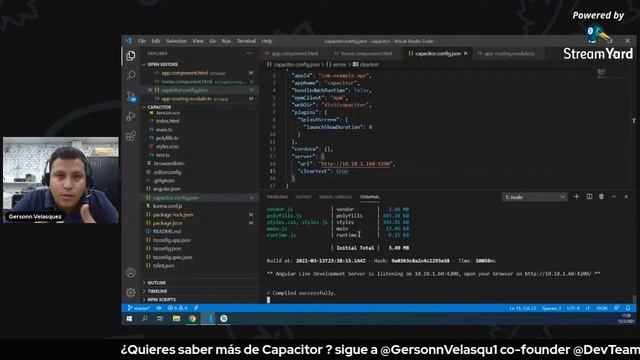Screen dimensions: 640x360
Task: Switch to the Debug Console panel tab
Action: [336, 197]
